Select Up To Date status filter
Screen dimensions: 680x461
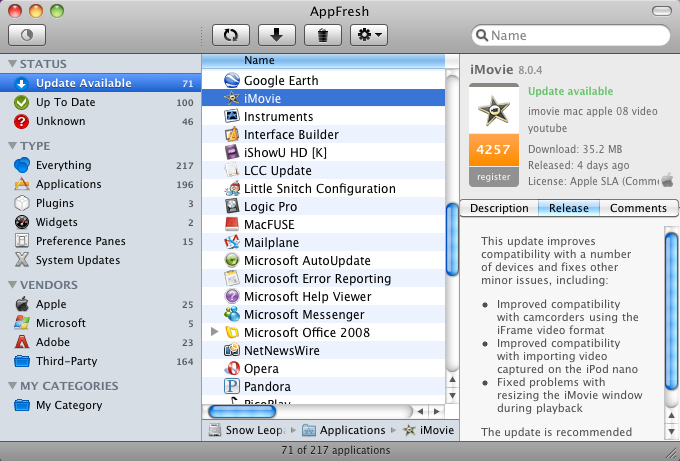click(101, 102)
